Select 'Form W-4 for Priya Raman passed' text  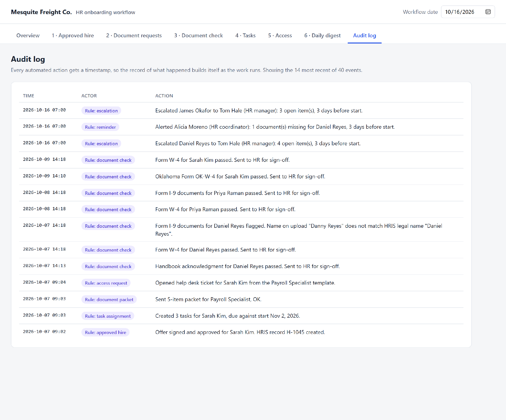click(x=225, y=210)
